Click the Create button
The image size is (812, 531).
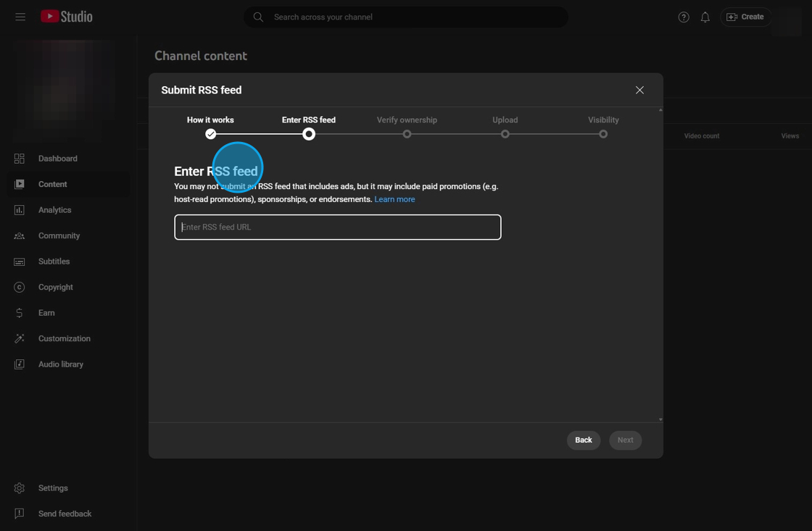point(745,17)
